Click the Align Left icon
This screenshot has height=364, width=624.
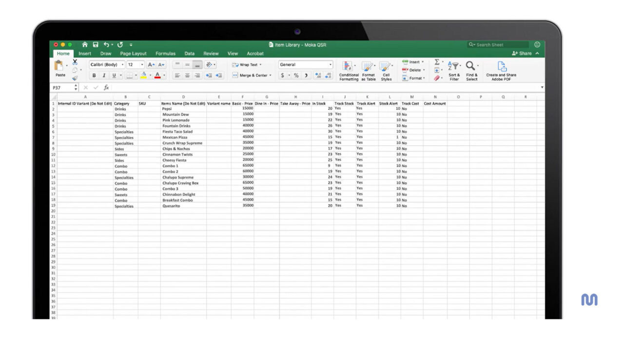coord(177,76)
